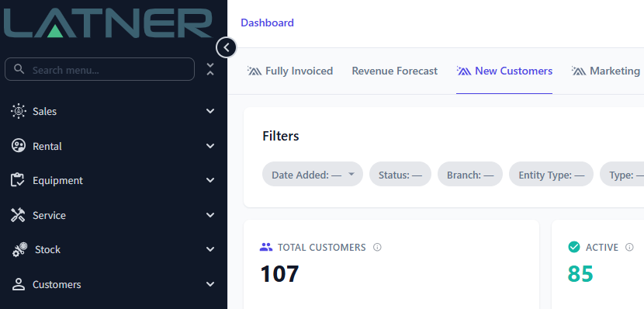Open the Type filter chip
The width and height of the screenshot is (644, 309).
(621, 174)
